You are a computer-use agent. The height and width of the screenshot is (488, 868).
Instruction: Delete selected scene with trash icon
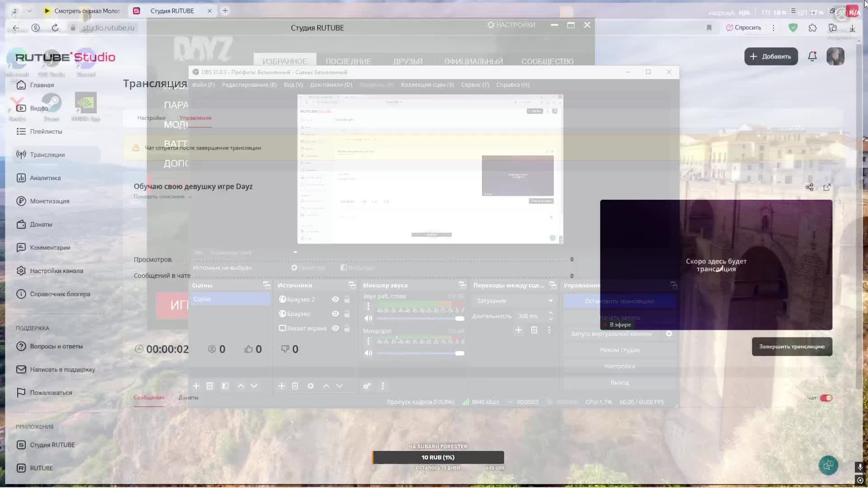tap(209, 386)
